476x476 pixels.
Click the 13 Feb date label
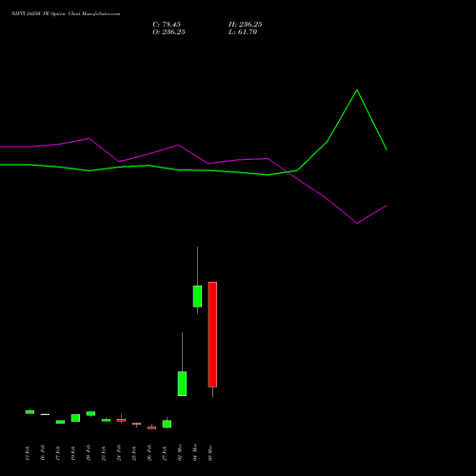pos(28,453)
